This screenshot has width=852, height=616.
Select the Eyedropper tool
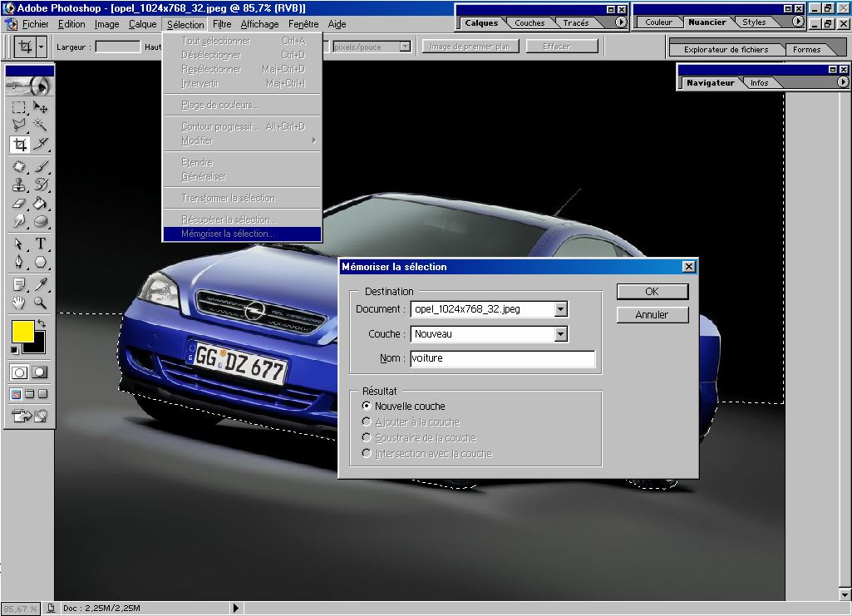pos(40,284)
